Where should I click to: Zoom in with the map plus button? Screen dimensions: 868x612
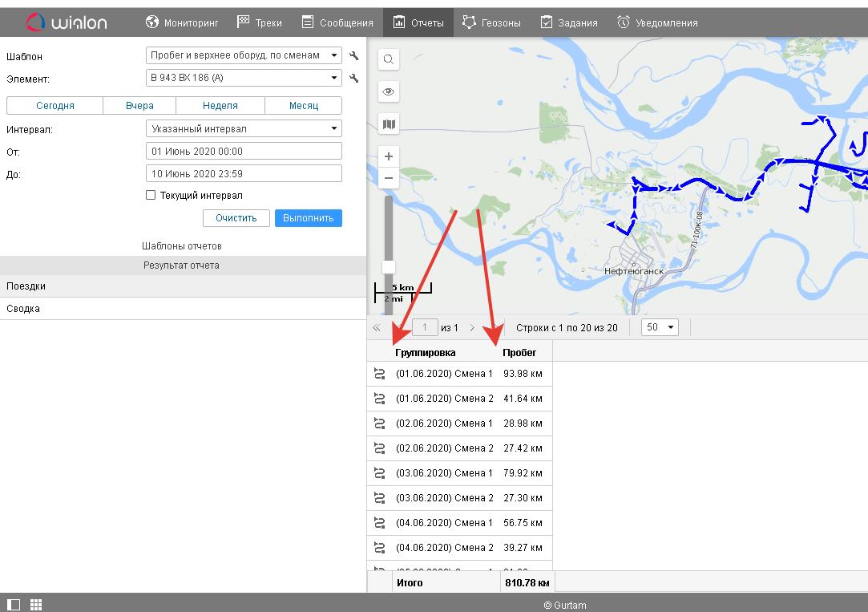point(389,156)
